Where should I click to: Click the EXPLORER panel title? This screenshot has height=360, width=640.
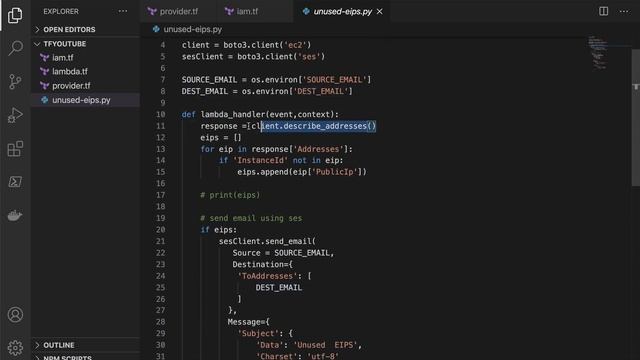click(x=61, y=11)
